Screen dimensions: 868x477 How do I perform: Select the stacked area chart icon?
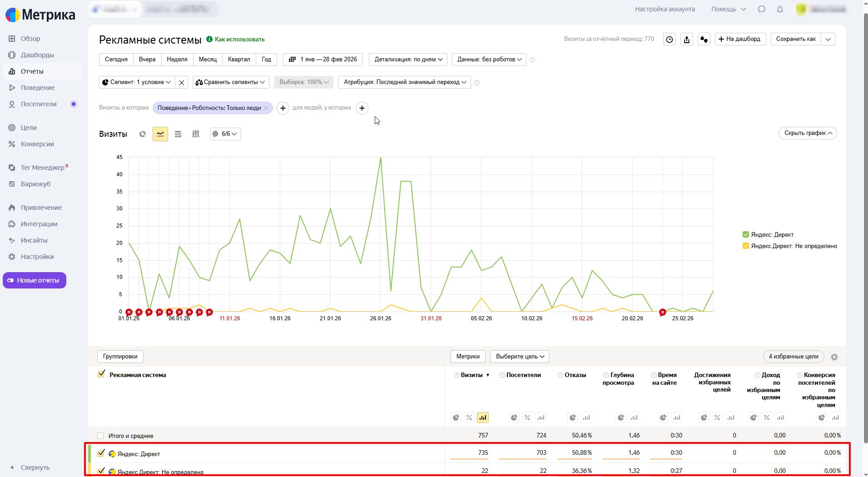pos(178,134)
